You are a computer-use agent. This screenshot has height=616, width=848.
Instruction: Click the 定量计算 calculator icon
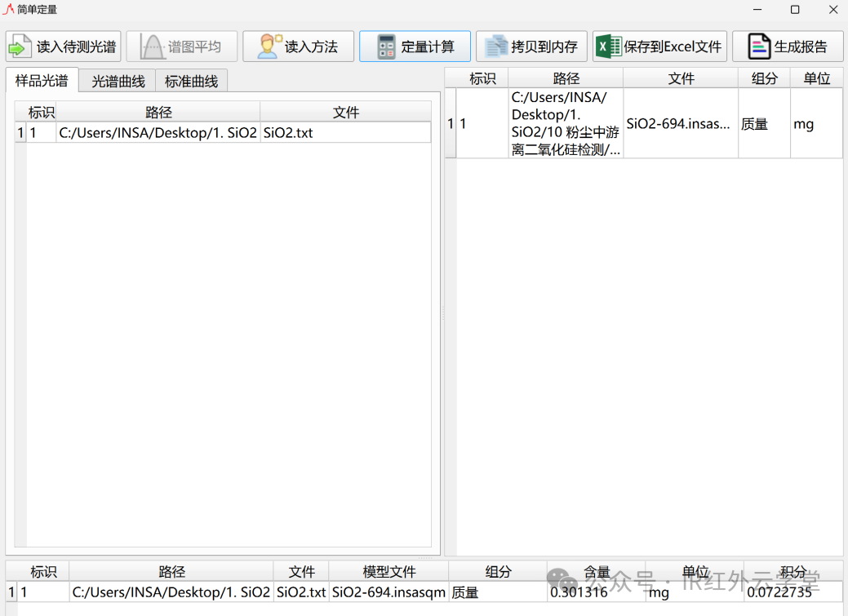[x=386, y=47]
